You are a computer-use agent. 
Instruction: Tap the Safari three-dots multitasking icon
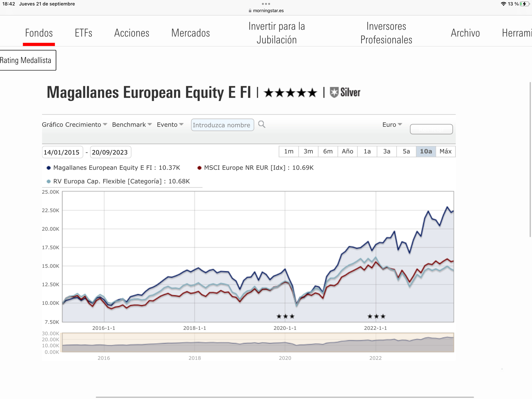[266, 4]
